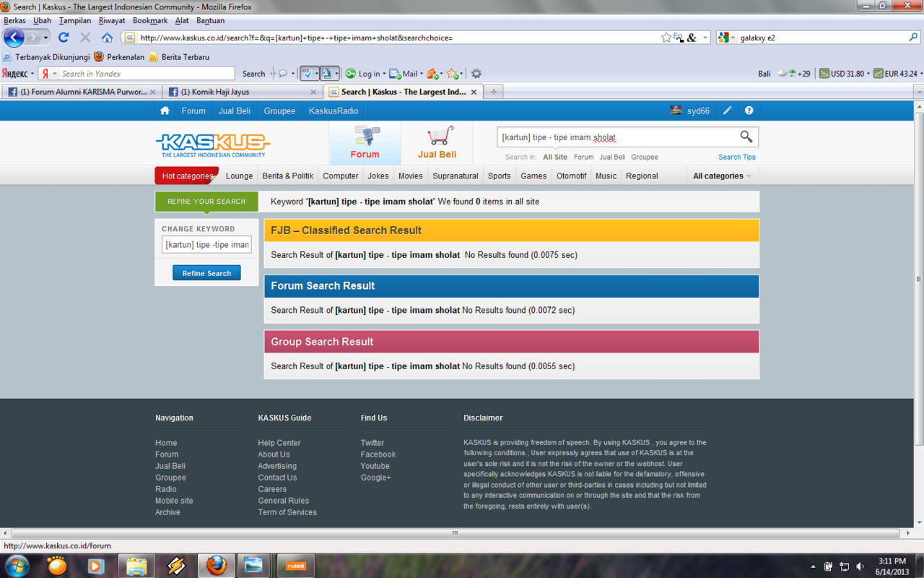
Task: Click the Forum section with the speech bubble icon
Action: [365, 143]
